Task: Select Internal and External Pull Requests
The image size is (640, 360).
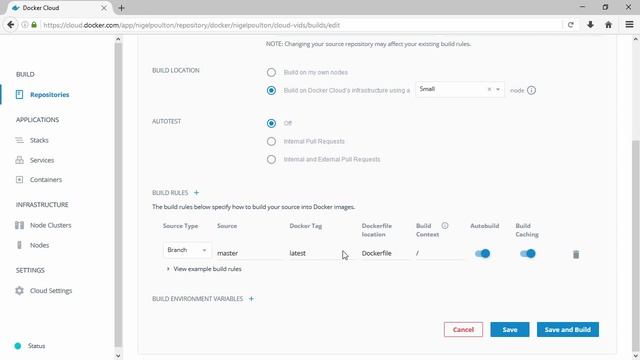Action: coord(271,159)
